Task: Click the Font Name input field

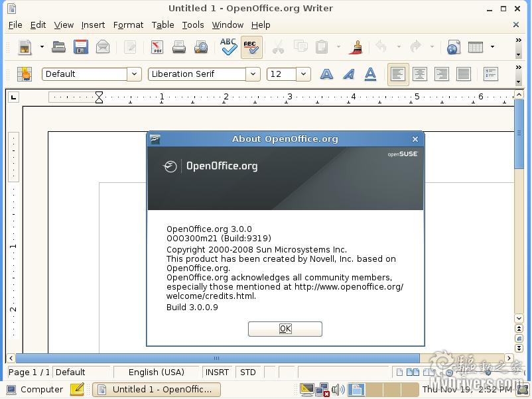Action: click(197, 74)
